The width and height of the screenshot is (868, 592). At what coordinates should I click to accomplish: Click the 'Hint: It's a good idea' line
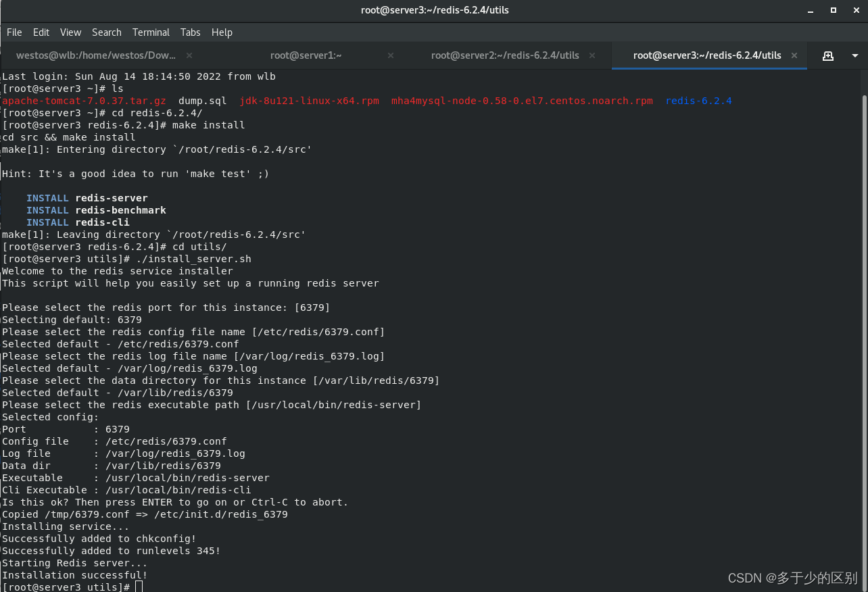(136, 174)
